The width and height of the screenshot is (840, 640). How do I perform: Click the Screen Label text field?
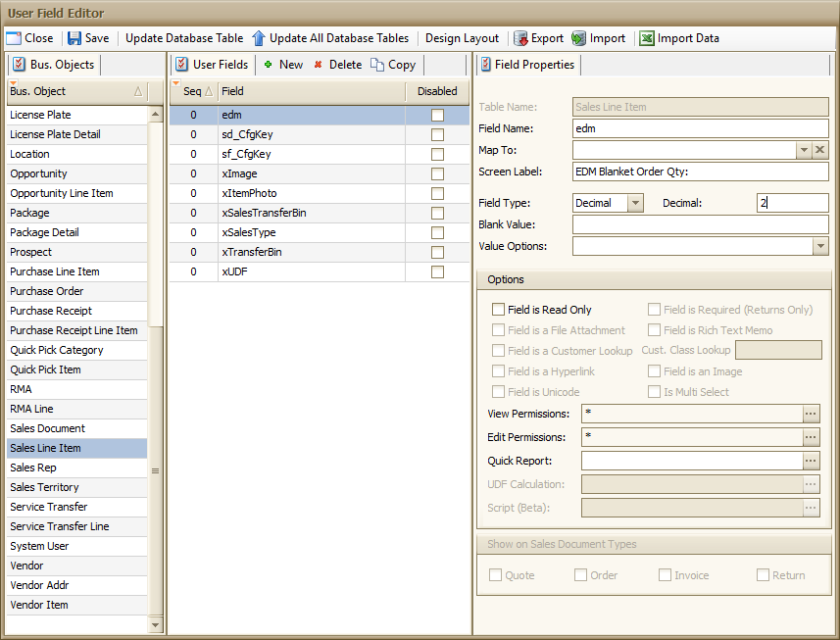pyautogui.click(x=700, y=172)
